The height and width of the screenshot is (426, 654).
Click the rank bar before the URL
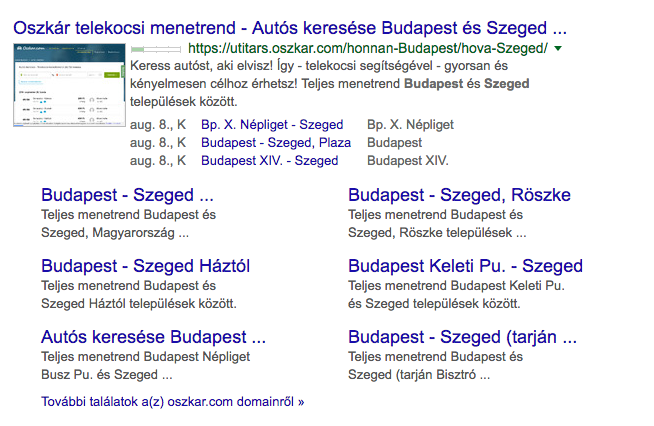click(x=156, y=49)
